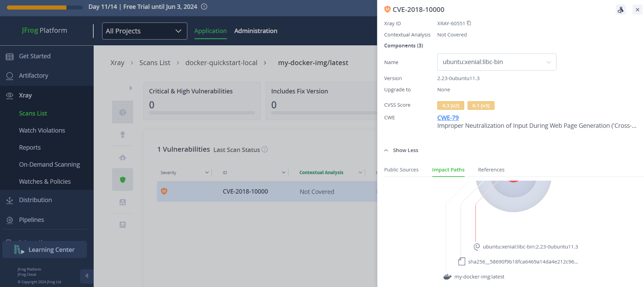Click the Includes Fix Version card
This screenshot has height=287, width=644.
(321, 101)
